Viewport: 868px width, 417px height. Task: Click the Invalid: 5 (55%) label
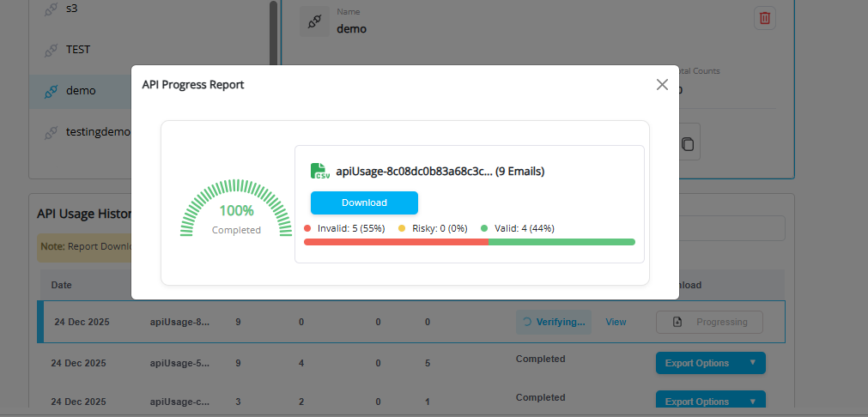click(x=351, y=228)
